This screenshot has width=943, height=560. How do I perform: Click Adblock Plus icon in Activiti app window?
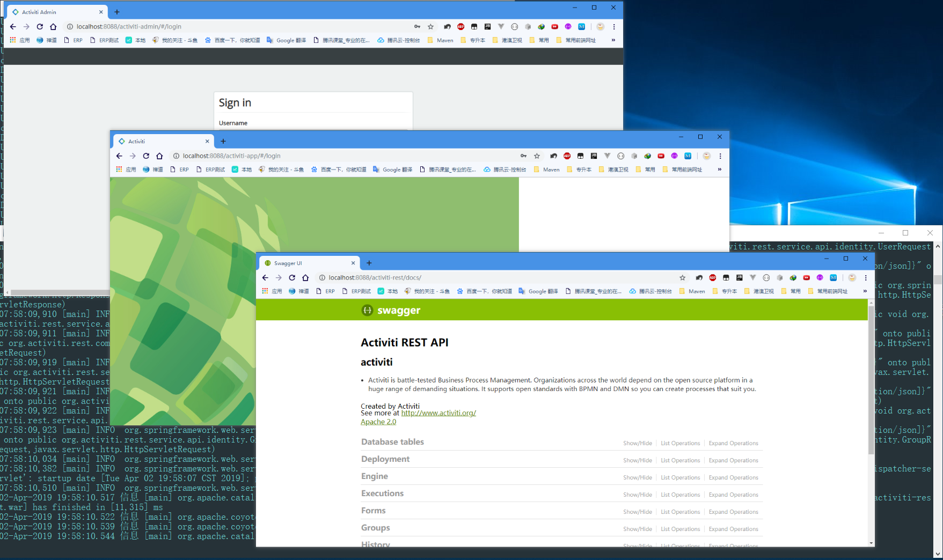[x=567, y=156]
